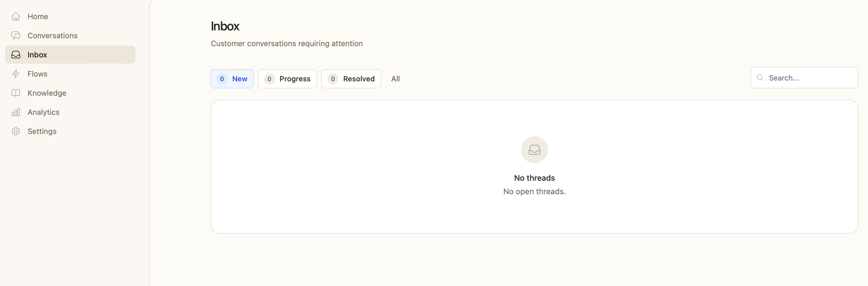Open Settings label in sidebar
868x286 pixels.
pos(42,131)
